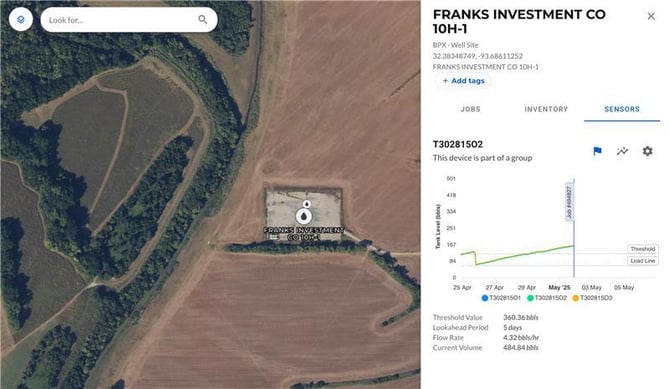The height and width of the screenshot is (389, 670).
Task: Switch to the Jobs tab
Action: pyautogui.click(x=470, y=109)
